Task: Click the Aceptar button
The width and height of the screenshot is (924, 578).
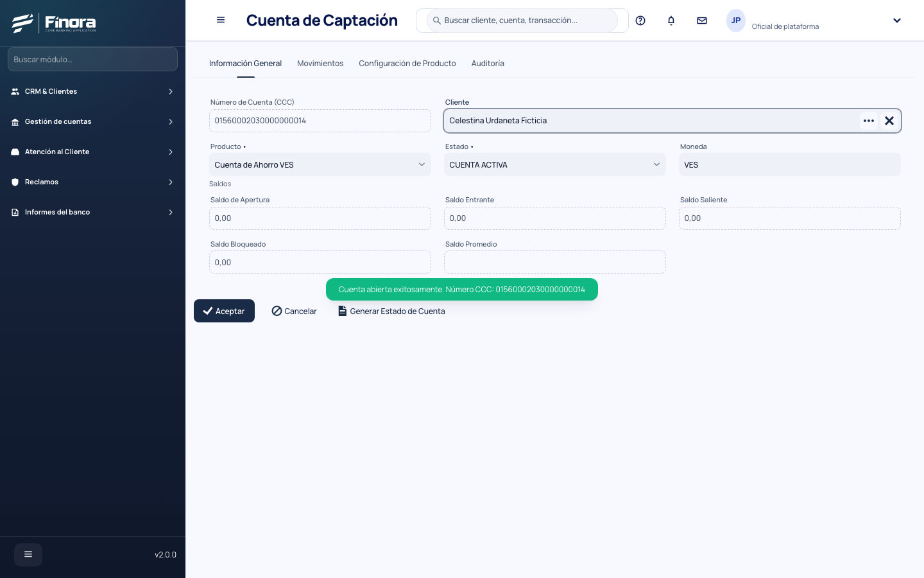Action: pos(224,311)
